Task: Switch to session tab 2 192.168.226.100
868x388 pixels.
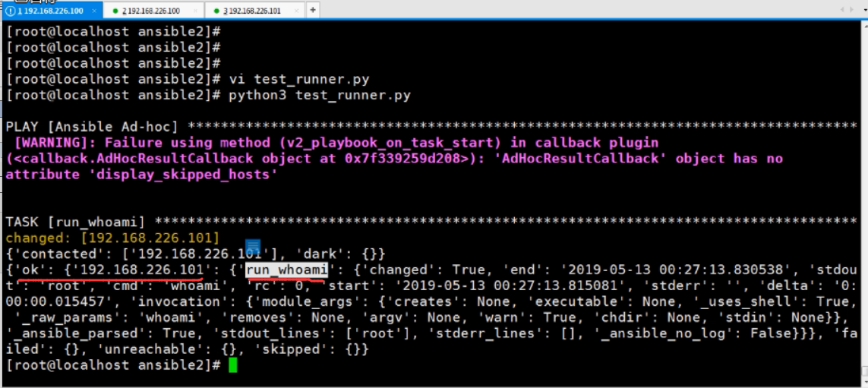Action: tap(153, 11)
